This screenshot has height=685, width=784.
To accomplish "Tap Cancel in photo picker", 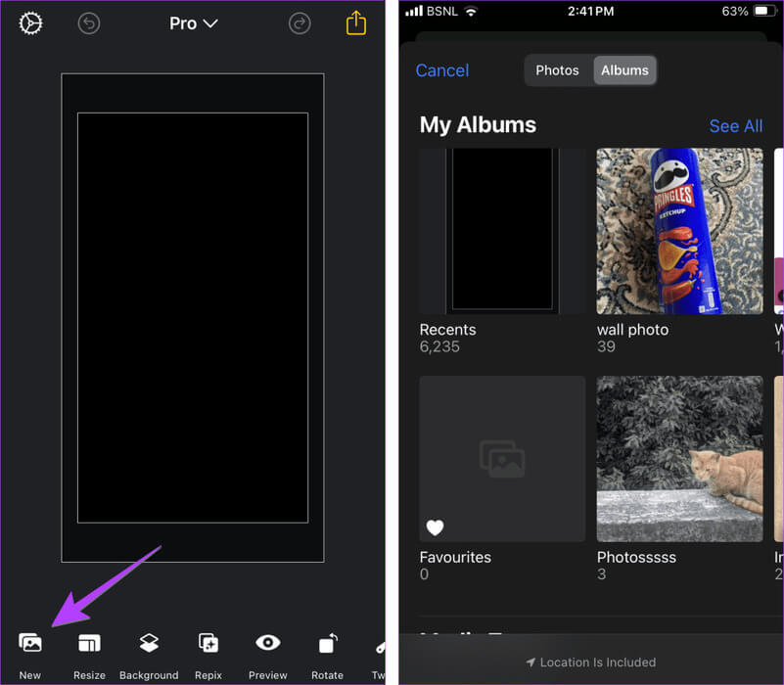I will (x=442, y=70).
